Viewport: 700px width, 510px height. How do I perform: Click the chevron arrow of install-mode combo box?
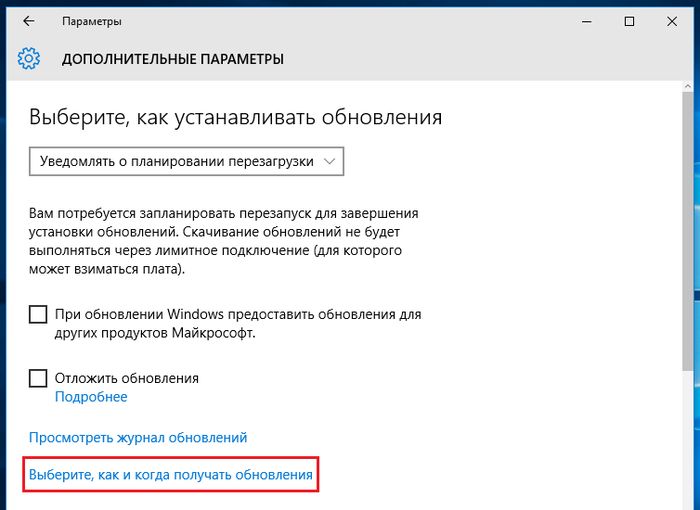(329, 161)
